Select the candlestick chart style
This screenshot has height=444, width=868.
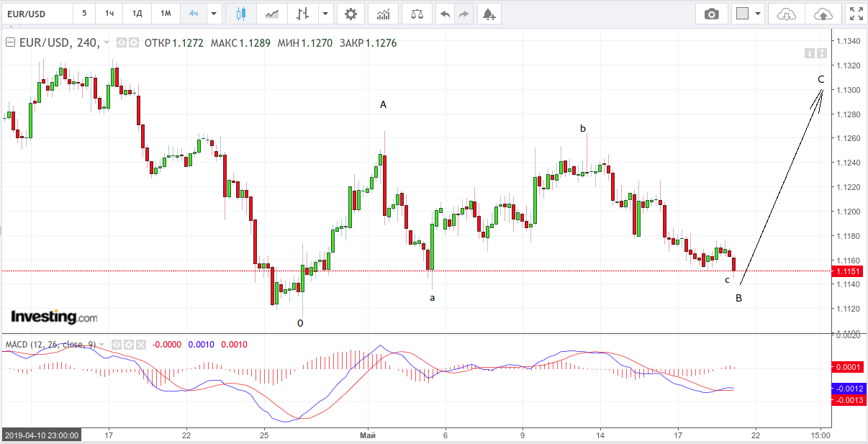pyautogui.click(x=240, y=14)
